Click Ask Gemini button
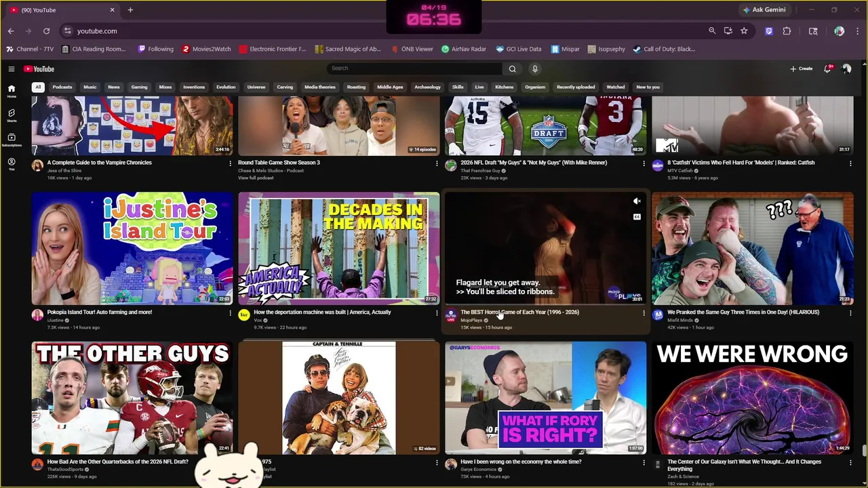Viewport: 868px width, 488px height. [764, 10]
